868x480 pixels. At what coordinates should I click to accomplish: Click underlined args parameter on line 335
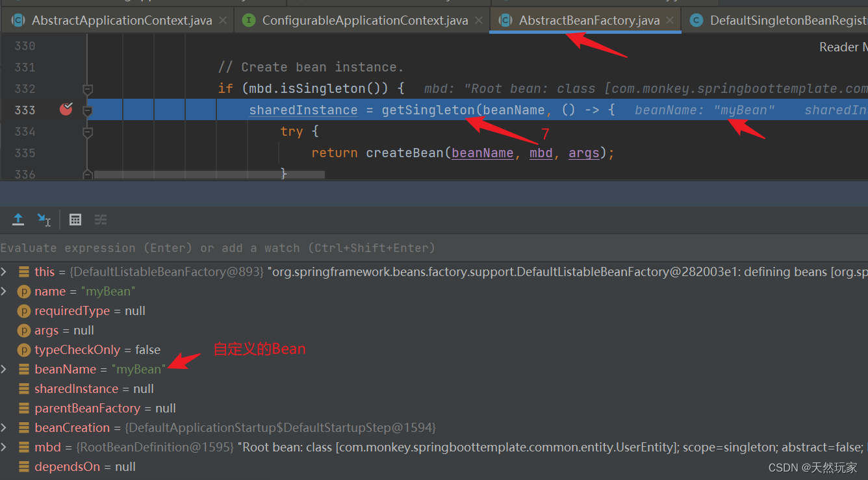pos(583,153)
